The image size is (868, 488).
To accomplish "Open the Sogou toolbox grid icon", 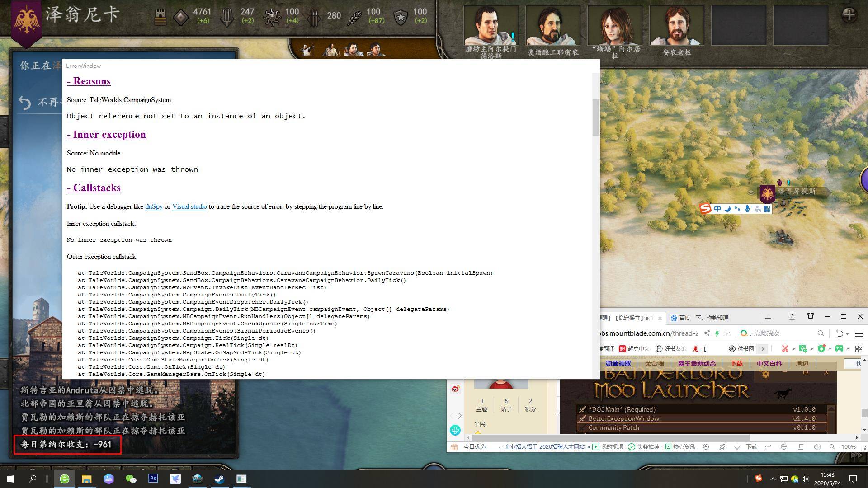I will pyautogui.click(x=767, y=209).
